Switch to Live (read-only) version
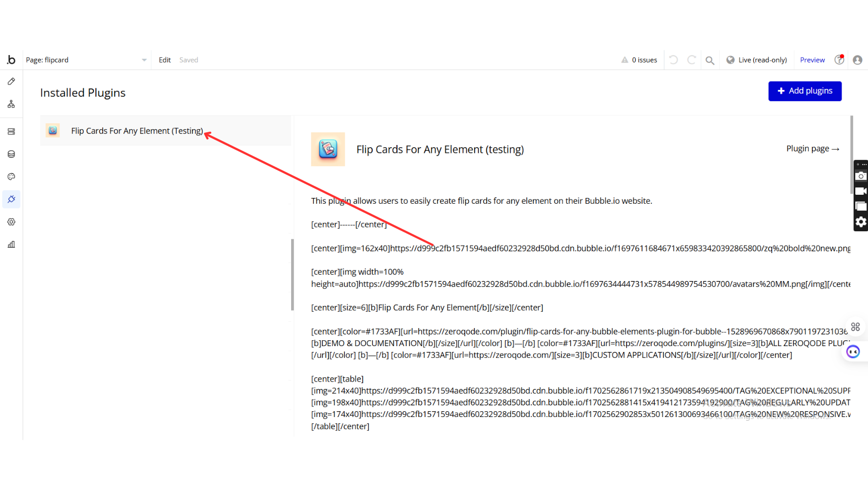Viewport: 868px width, 489px height. [x=757, y=60]
